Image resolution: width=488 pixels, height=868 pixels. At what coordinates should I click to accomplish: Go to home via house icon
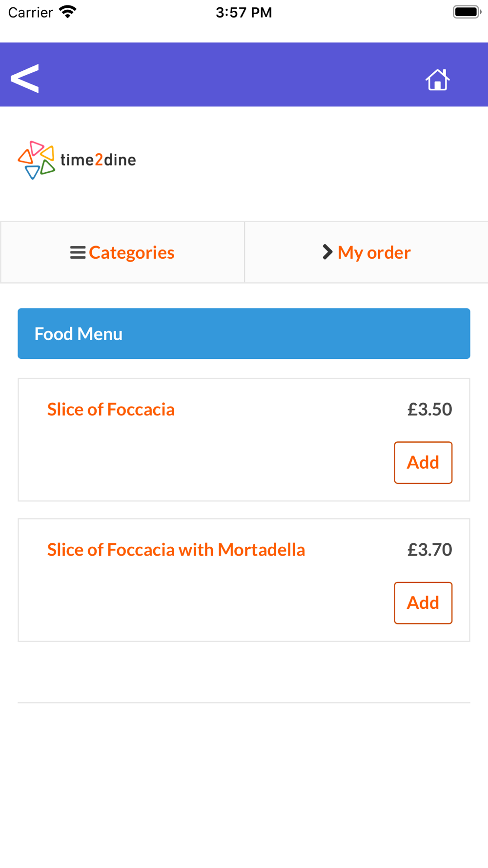437,80
